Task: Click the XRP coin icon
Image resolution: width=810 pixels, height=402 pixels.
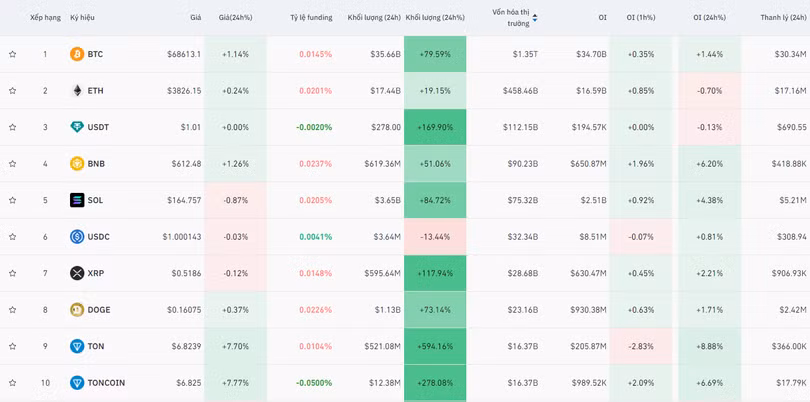Action: tap(77, 273)
